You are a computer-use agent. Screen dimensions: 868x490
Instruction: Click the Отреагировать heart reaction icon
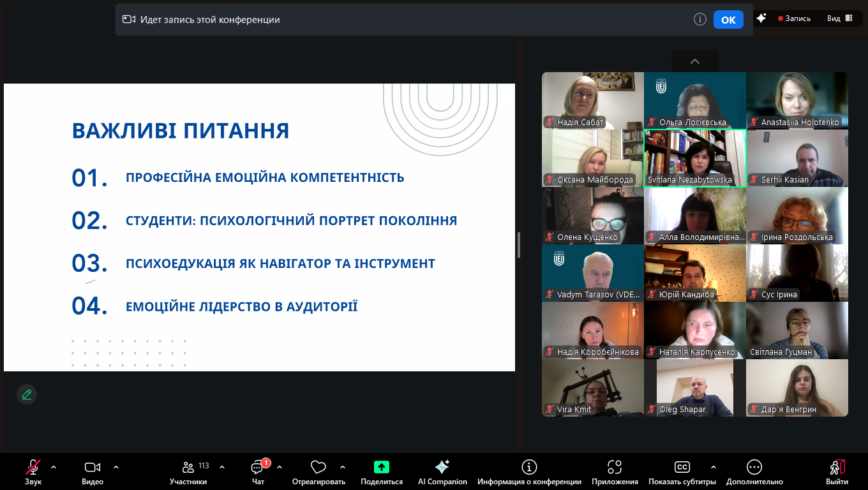pyautogui.click(x=318, y=467)
